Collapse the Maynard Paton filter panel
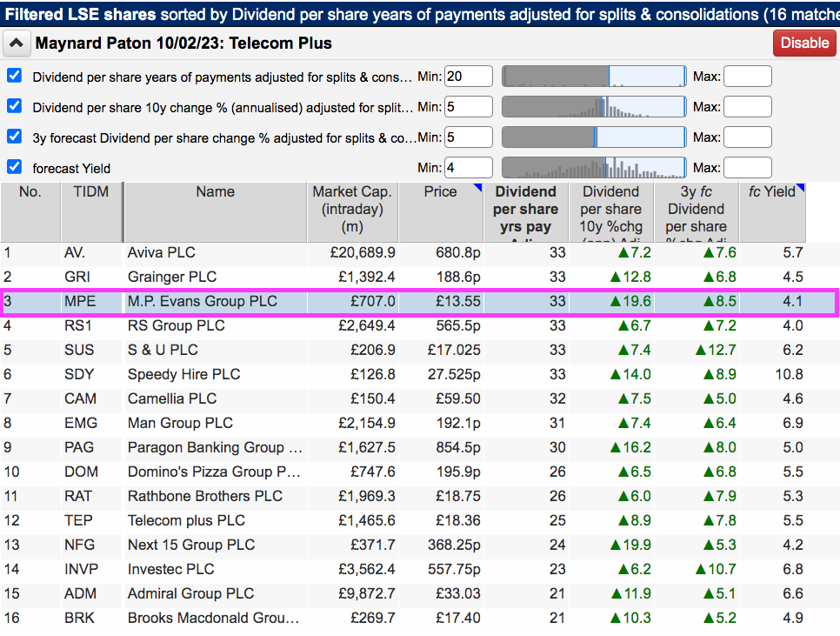This screenshot has height=636, width=840. 17,43
